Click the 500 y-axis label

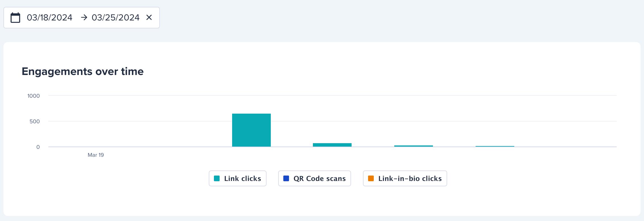[35, 122]
